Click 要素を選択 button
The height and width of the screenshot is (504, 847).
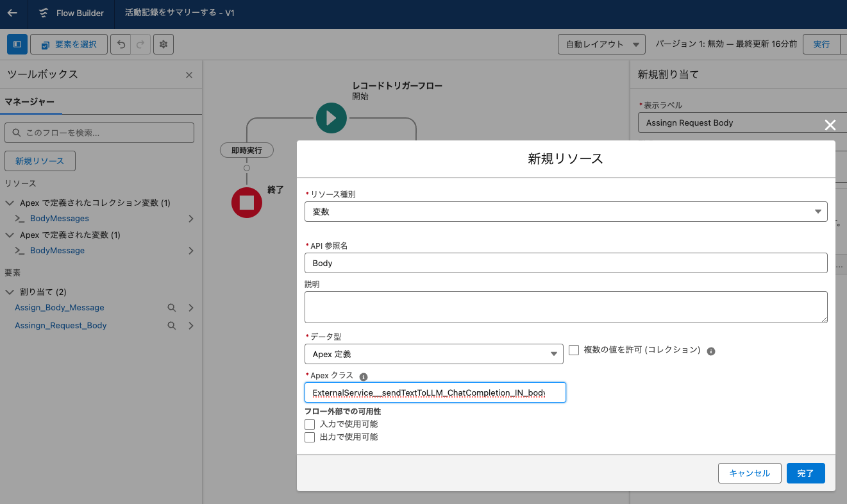coord(69,44)
